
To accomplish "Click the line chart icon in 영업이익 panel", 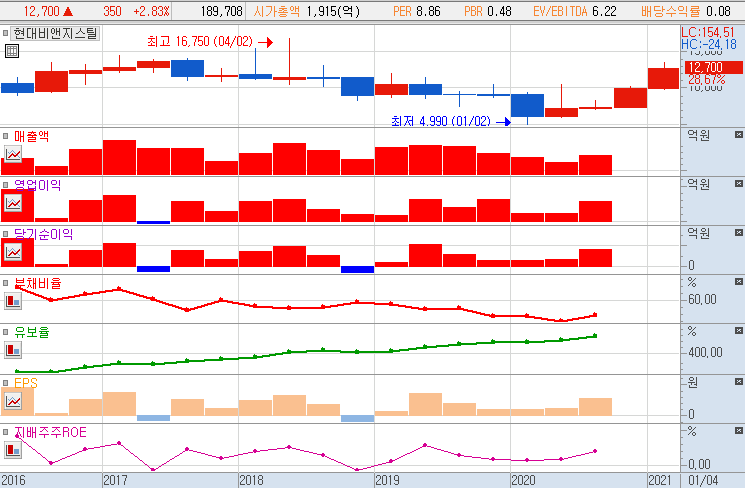I will [13, 203].
